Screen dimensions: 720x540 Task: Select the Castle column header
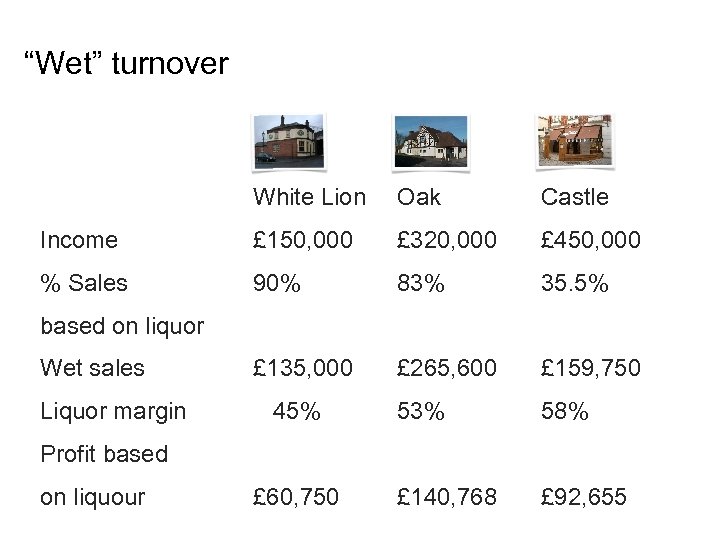point(574,197)
